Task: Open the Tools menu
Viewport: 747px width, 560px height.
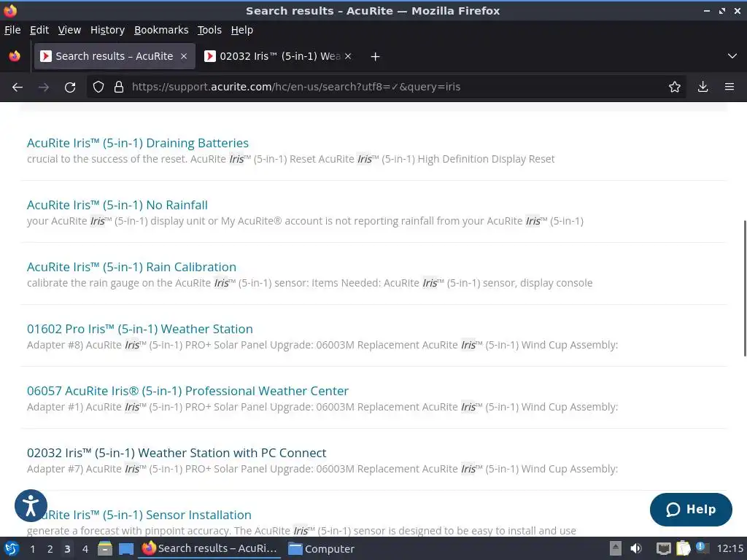Action: (209, 30)
